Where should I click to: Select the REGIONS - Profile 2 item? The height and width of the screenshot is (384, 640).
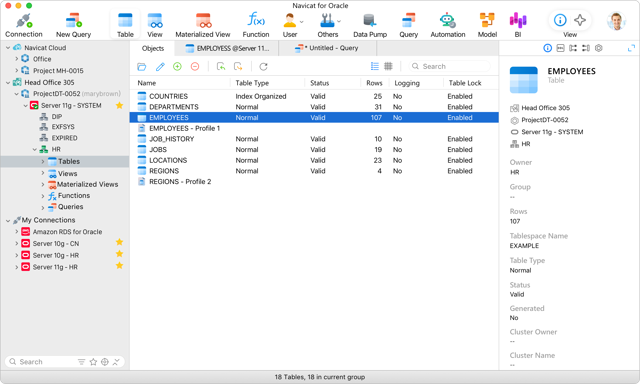[314, 182]
